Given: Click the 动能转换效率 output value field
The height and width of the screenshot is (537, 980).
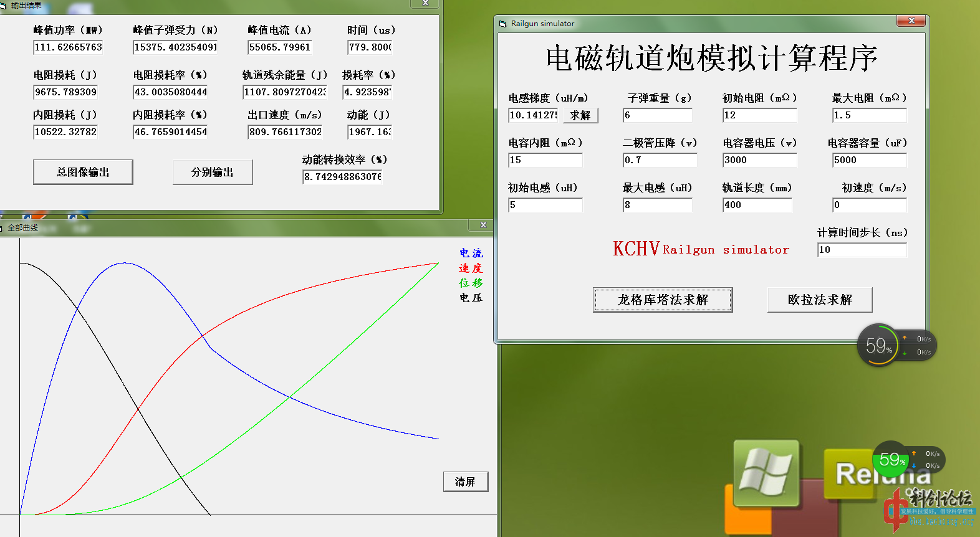Looking at the screenshot, I should point(342,177).
